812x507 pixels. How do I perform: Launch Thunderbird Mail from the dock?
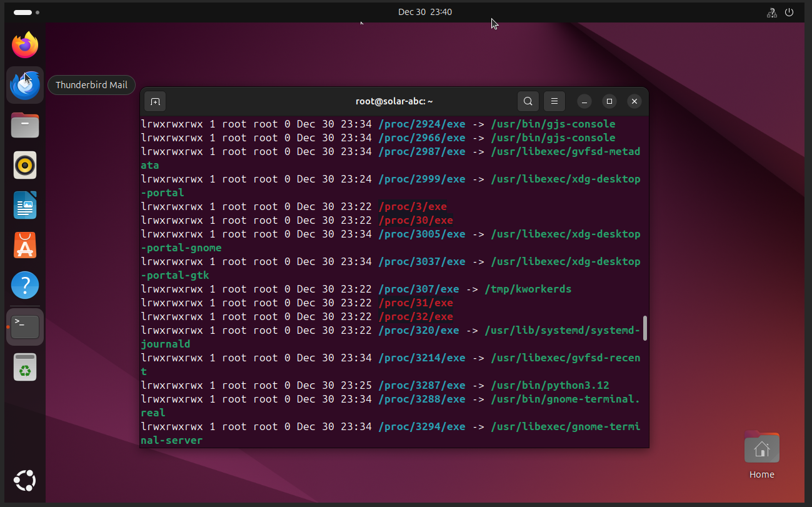[x=25, y=86]
